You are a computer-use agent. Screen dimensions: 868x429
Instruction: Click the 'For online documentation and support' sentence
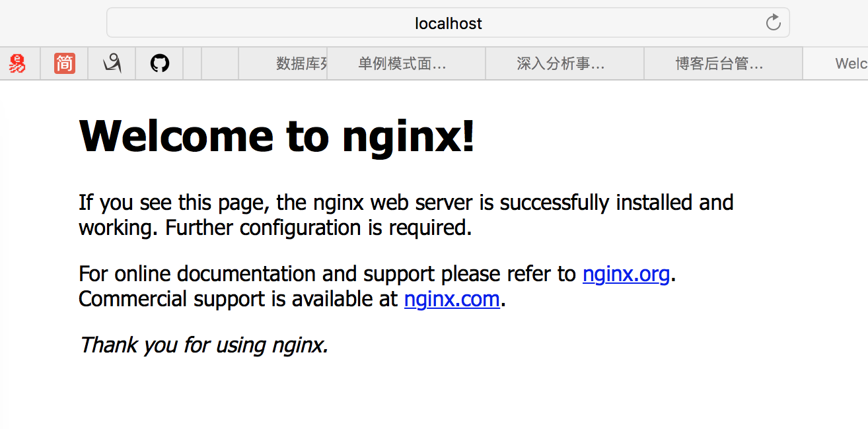[377, 273]
